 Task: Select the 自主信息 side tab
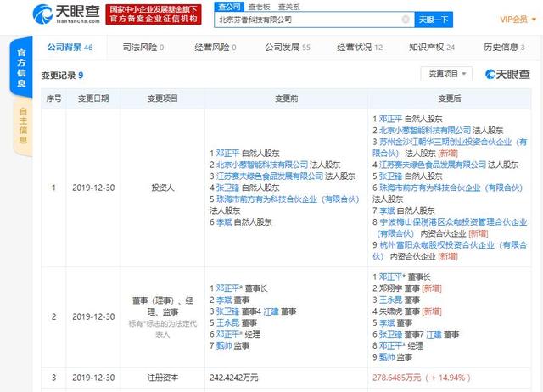click(23, 126)
